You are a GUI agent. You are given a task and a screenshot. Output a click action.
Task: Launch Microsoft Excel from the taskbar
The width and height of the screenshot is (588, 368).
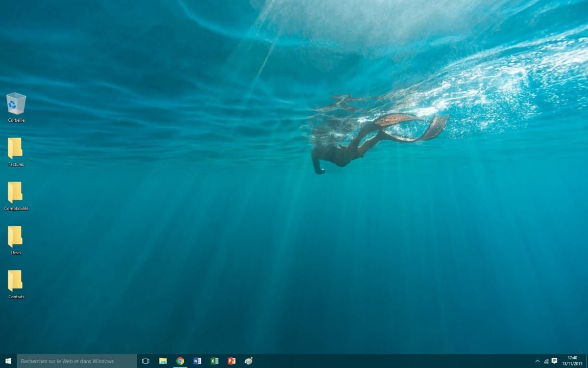(215, 361)
